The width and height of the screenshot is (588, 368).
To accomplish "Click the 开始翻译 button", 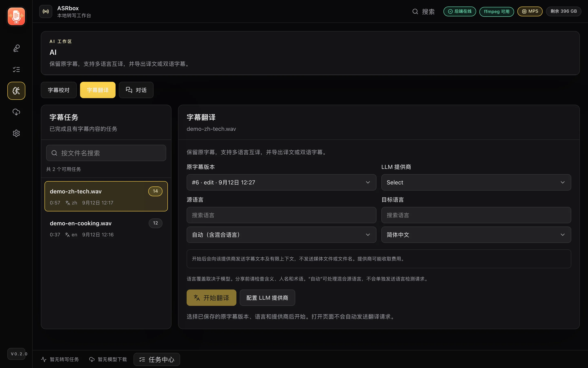I will pos(211,297).
